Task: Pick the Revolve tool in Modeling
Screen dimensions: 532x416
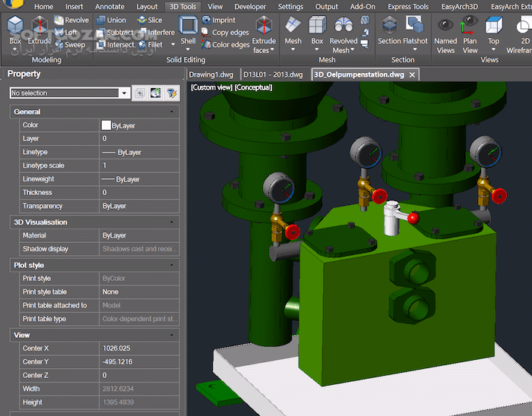Action: pyautogui.click(x=71, y=20)
